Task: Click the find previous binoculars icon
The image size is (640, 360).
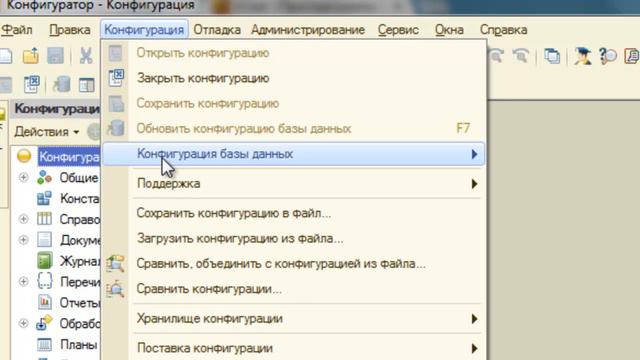Action: pos(521,56)
